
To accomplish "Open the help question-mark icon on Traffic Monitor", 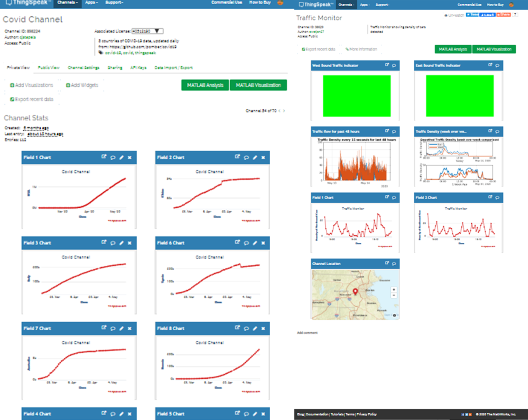I will click(515, 15).
